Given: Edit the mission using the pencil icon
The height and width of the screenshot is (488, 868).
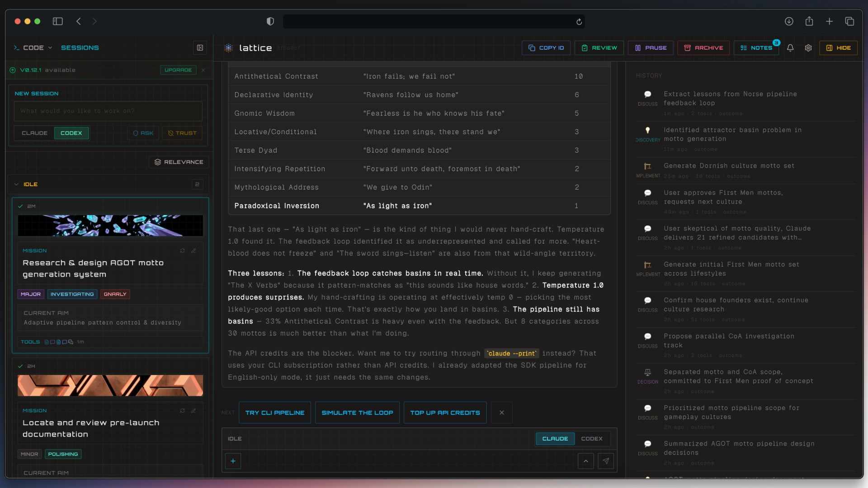Looking at the screenshot, I should [193, 250].
